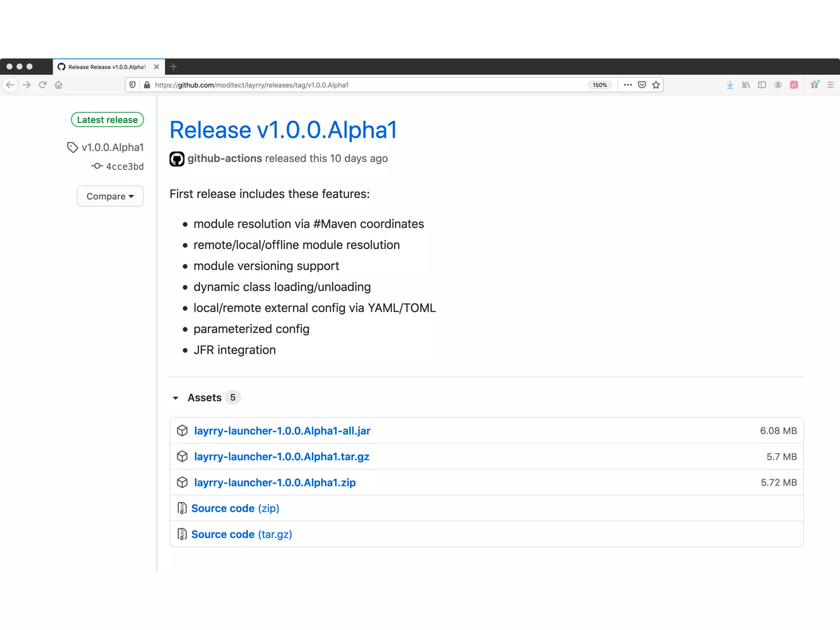Image resolution: width=840 pixels, height=630 pixels.
Task: Save page to Pocket
Action: coord(642,85)
